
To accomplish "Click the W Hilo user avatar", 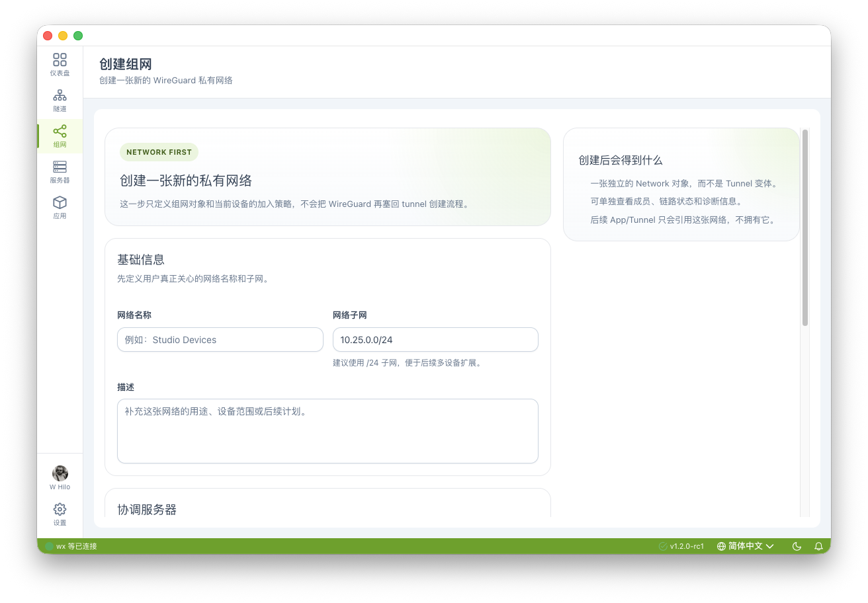I will click(x=60, y=473).
